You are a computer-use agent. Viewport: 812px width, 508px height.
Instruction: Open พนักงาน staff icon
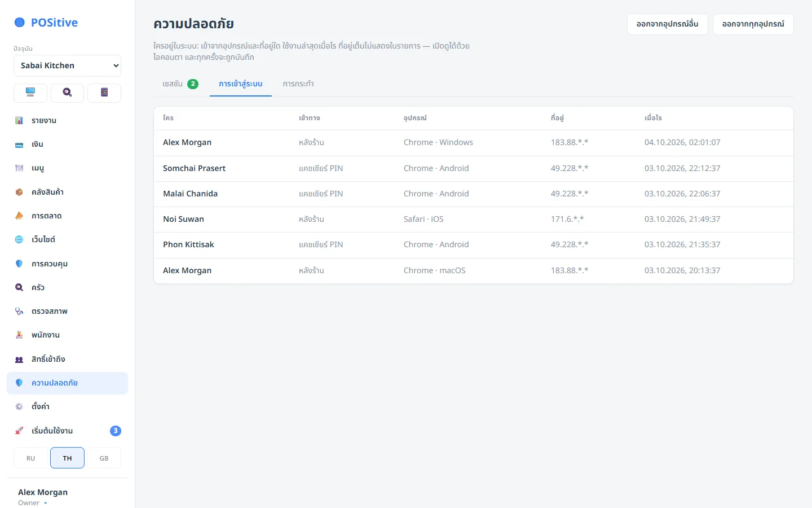pos(19,335)
